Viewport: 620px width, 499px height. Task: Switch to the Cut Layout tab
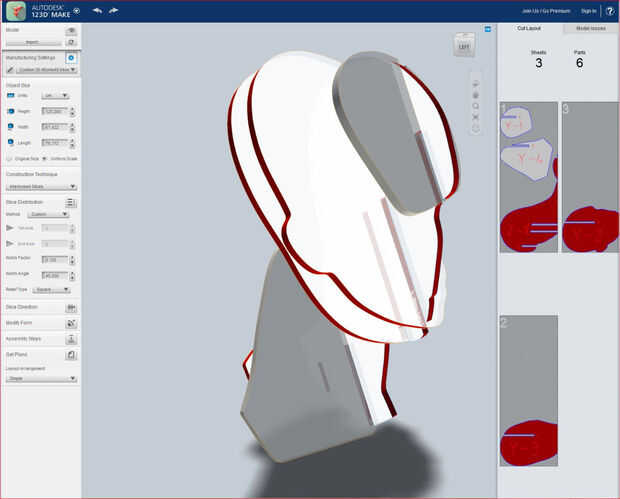tap(529, 28)
